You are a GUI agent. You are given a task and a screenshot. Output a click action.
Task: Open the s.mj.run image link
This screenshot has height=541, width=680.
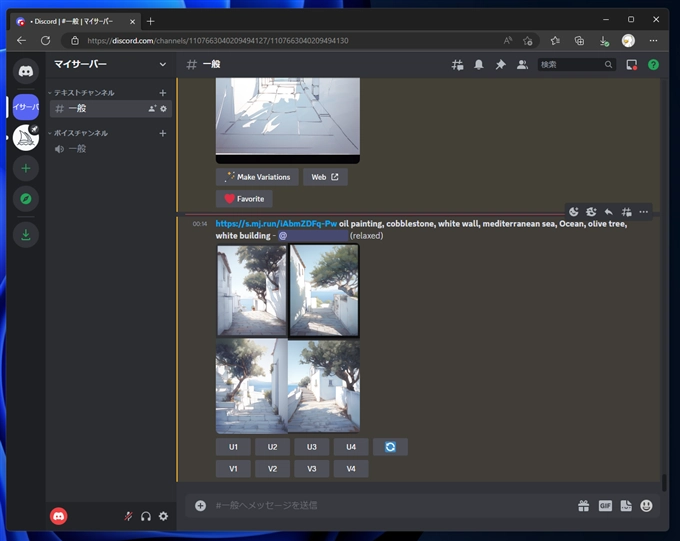276,224
